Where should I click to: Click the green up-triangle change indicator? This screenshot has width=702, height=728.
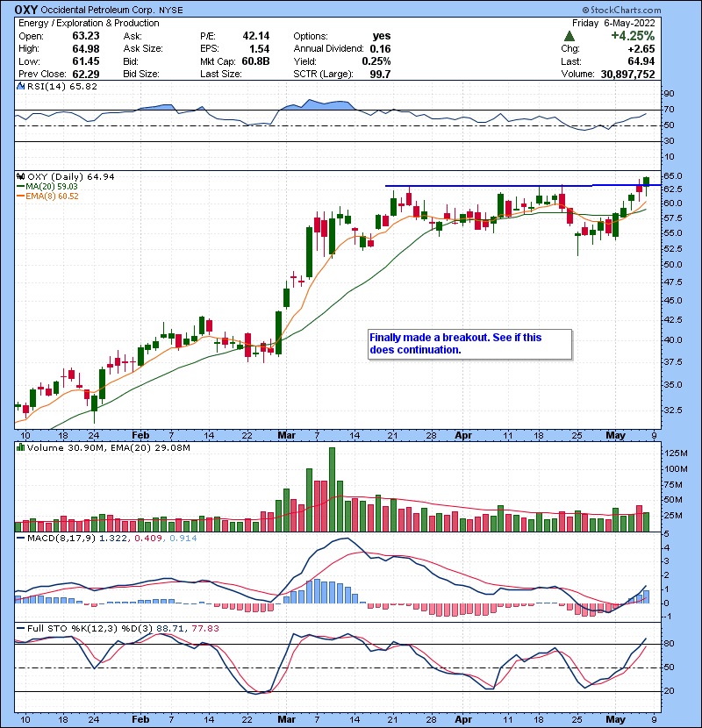[569, 36]
